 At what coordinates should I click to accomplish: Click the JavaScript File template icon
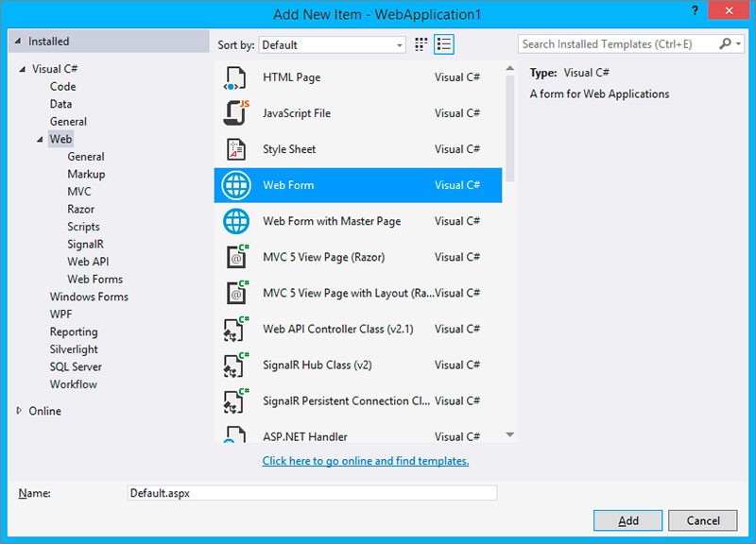(235, 113)
